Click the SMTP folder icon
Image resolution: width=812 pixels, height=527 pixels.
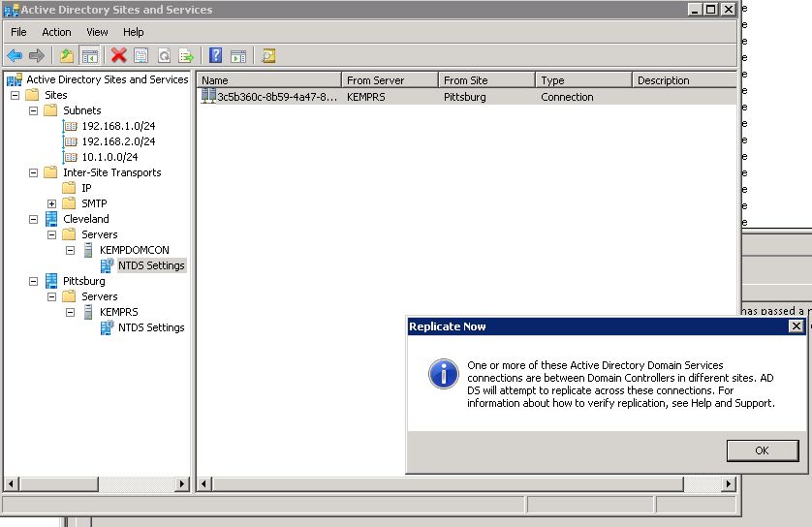(x=69, y=203)
